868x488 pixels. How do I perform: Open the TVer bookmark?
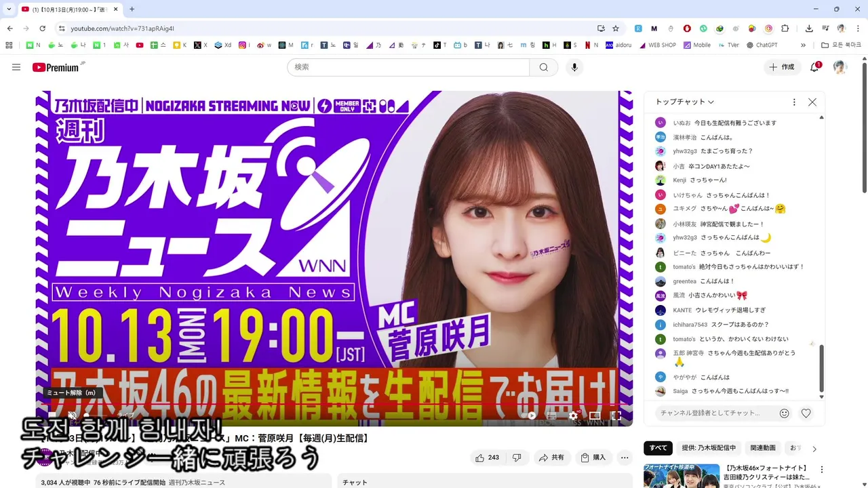click(x=728, y=45)
